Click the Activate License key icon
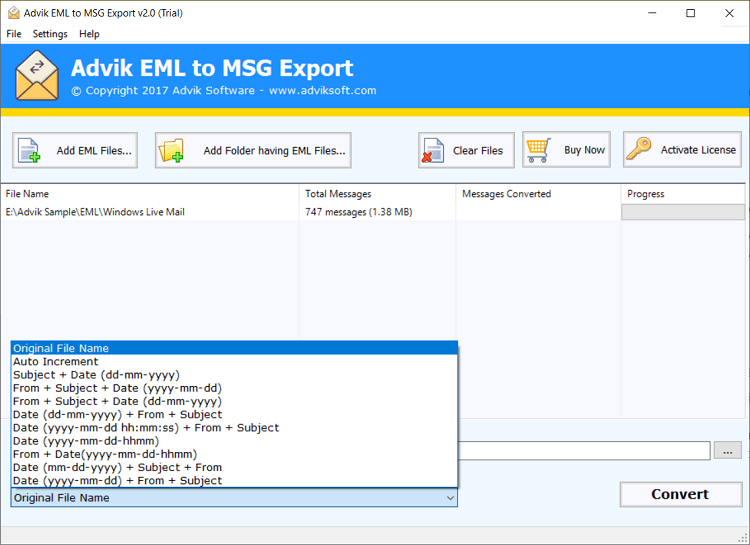750x545 pixels. point(639,149)
